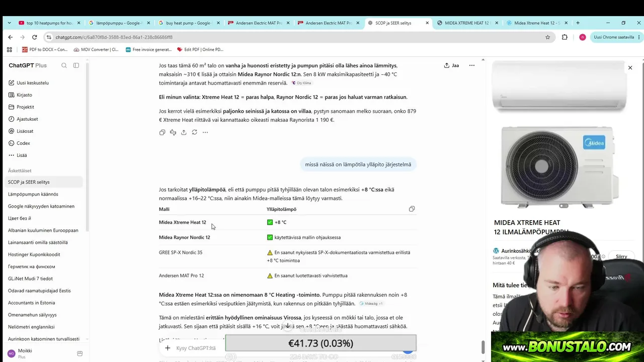The width and height of the screenshot is (644, 362).
Task: Rate the response using the thumbs feedback icon
Action: (173, 132)
